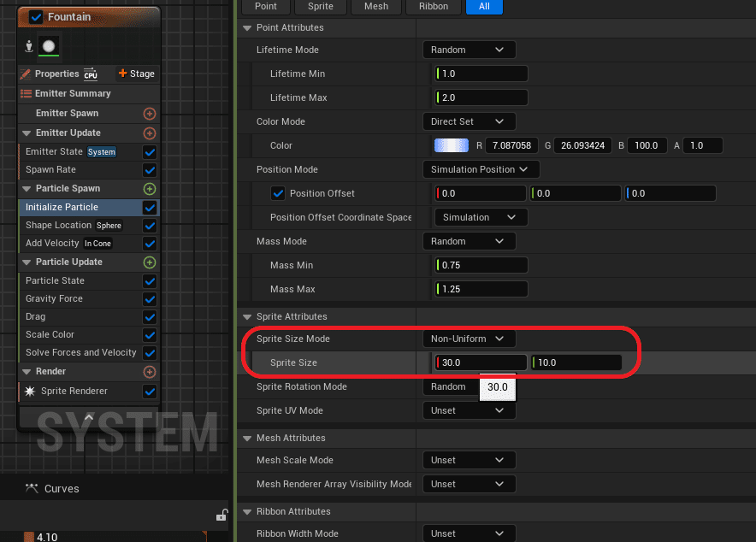Collapse the Mesh Attributes section
The height and width of the screenshot is (542, 756).
coord(247,439)
